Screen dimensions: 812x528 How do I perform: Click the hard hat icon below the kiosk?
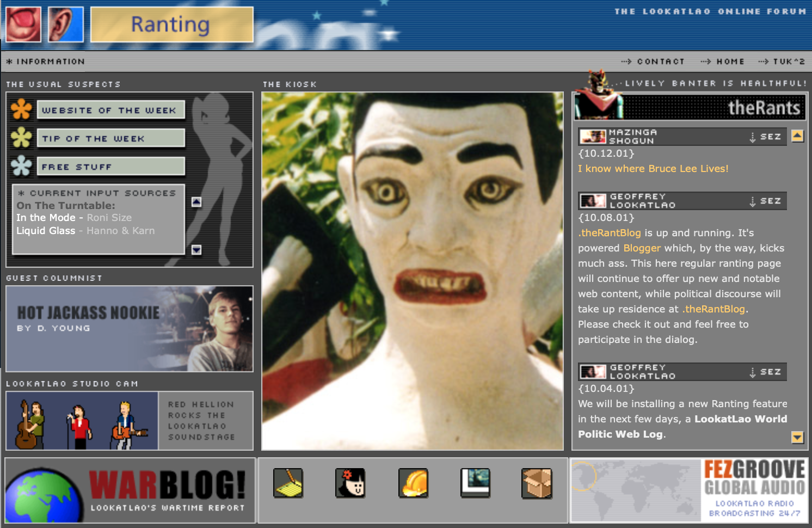tap(413, 483)
